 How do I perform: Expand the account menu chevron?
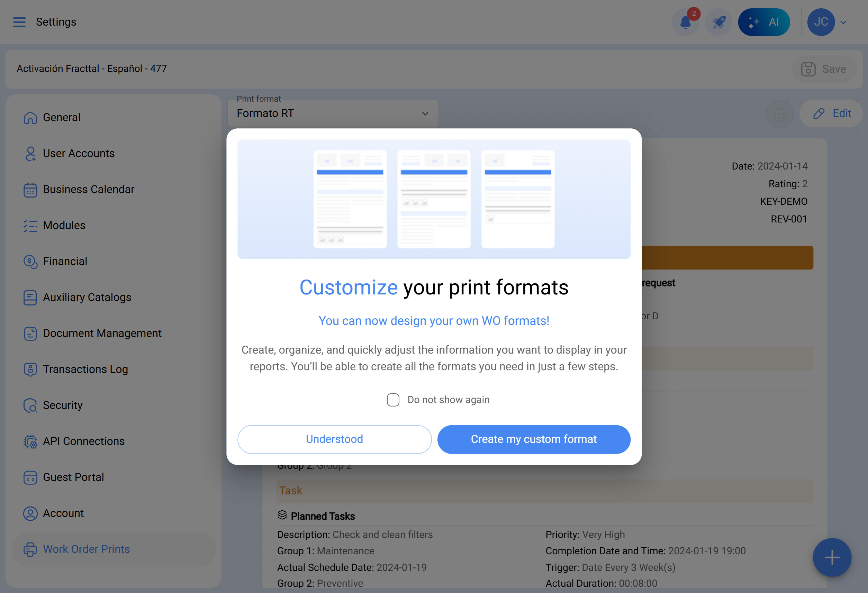(843, 22)
